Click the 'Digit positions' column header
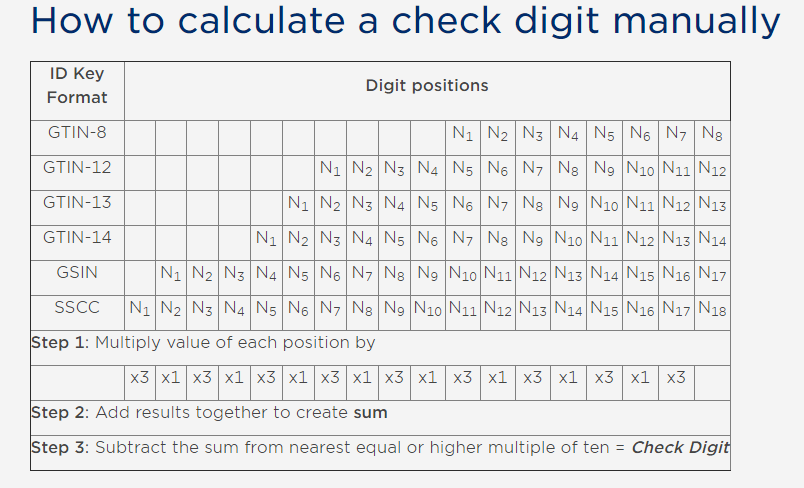The image size is (804, 488). coord(427,86)
